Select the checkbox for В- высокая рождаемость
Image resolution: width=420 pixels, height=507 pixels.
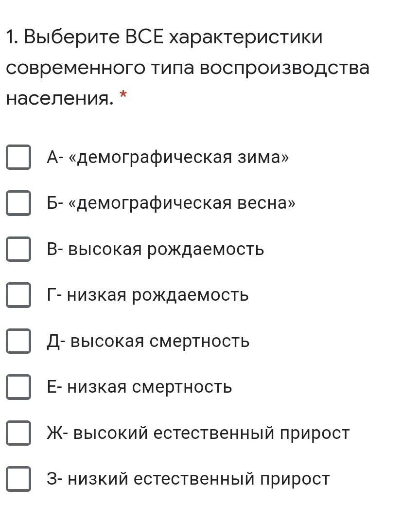pyautogui.click(x=18, y=249)
